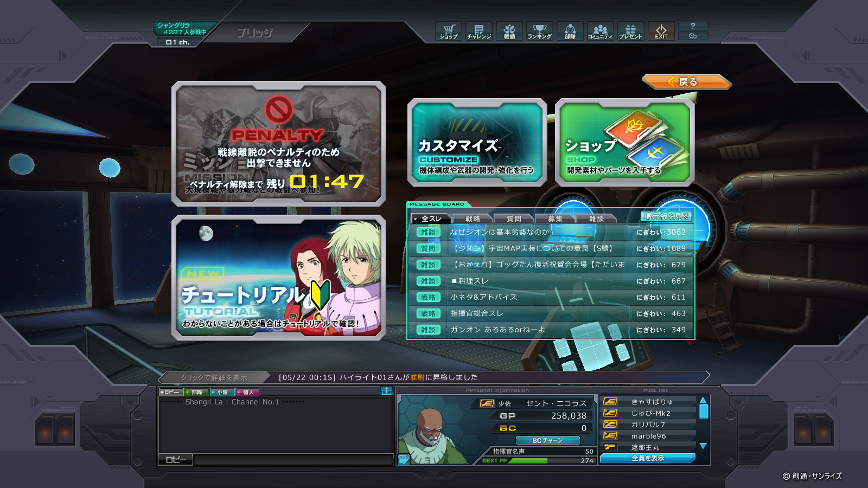Open the コミュニティ community icon
Image resolution: width=868 pixels, height=488 pixels.
click(601, 31)
